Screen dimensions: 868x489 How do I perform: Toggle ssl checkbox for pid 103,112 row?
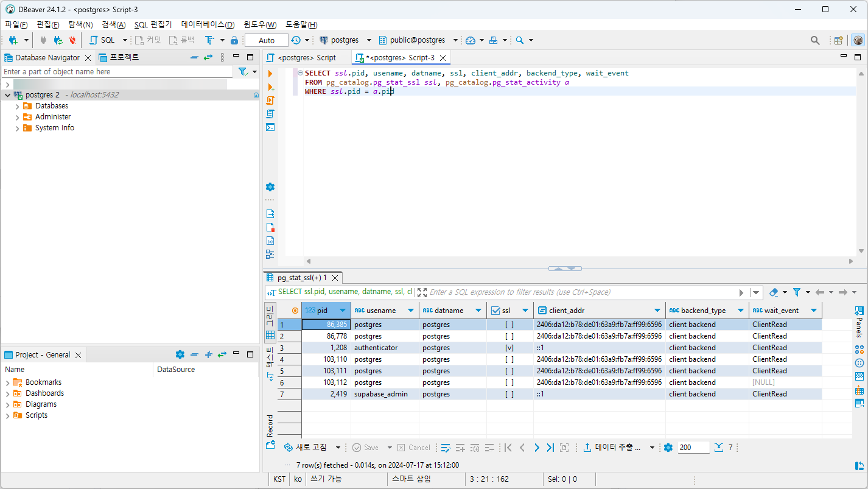click(509, 382)
